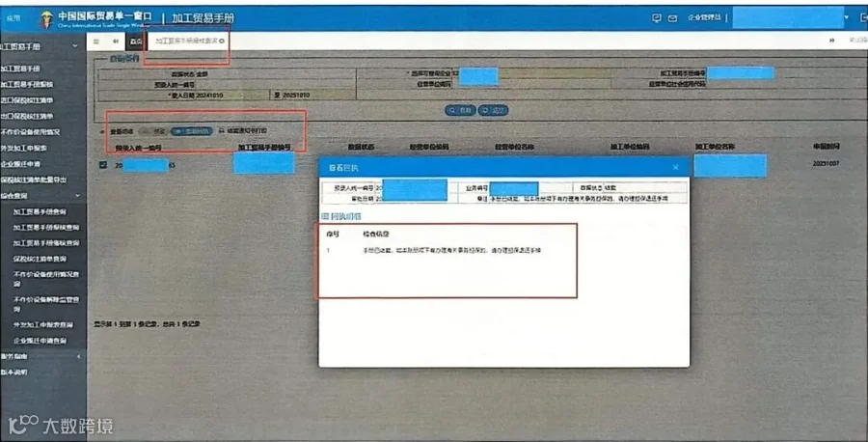The height and width of the screenshot is (442, 868).
Task: Click the 查询 search button
Action: (x=460, y=110)
